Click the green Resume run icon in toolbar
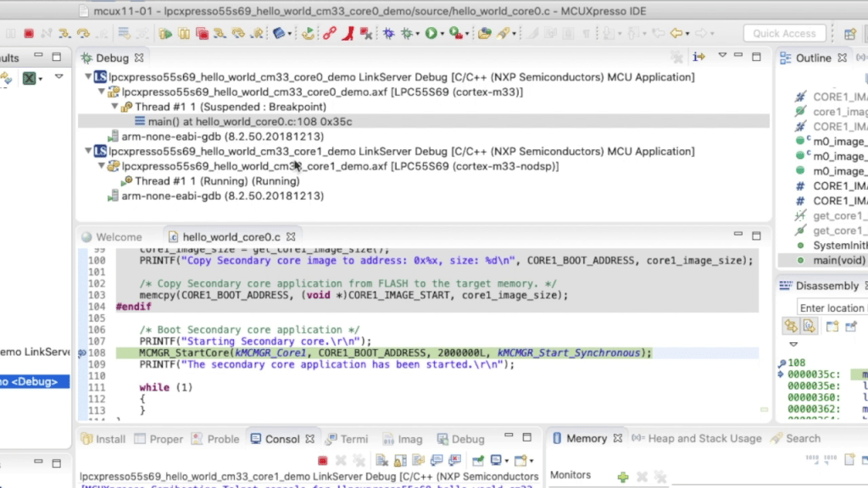868x488 pixels. (x=165, y=34)
